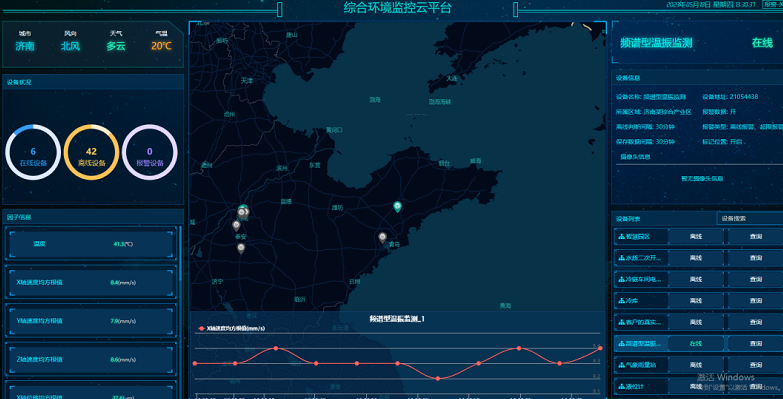Select the gray map pin near 青岛
Screen dimensions: 783x399
tap(383, 237)
